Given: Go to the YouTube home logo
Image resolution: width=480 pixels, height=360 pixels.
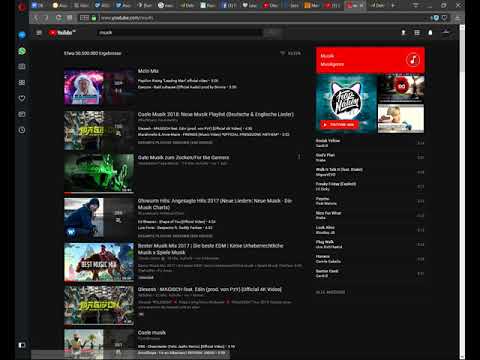Looking at the screenshot, I should tap(62, 32).
